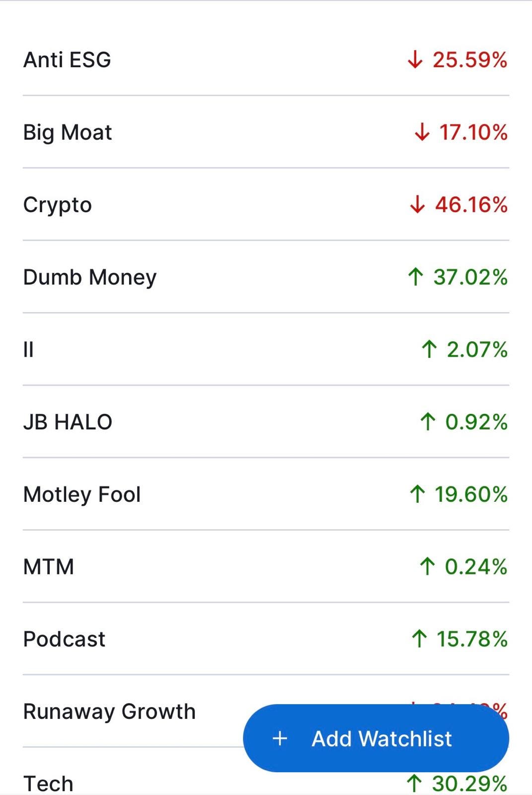
Task: Open the Motley Fool watchlist
Action: [x=266, y=494]
